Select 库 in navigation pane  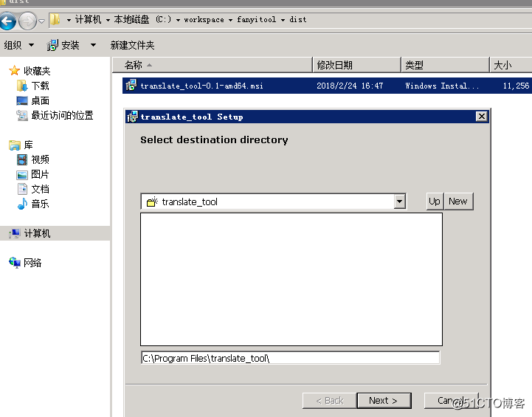[x=28, y=145]
